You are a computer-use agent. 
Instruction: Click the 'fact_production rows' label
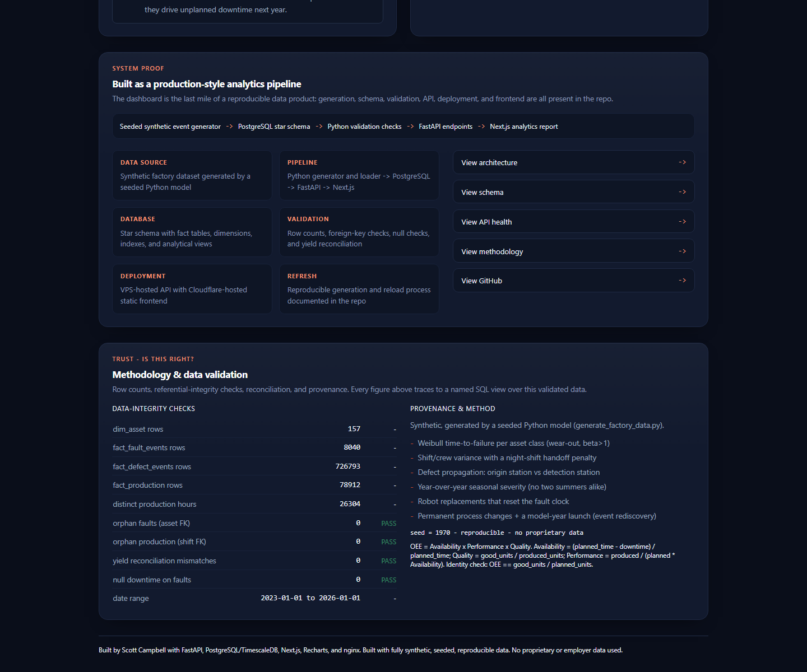coord(147,485)
